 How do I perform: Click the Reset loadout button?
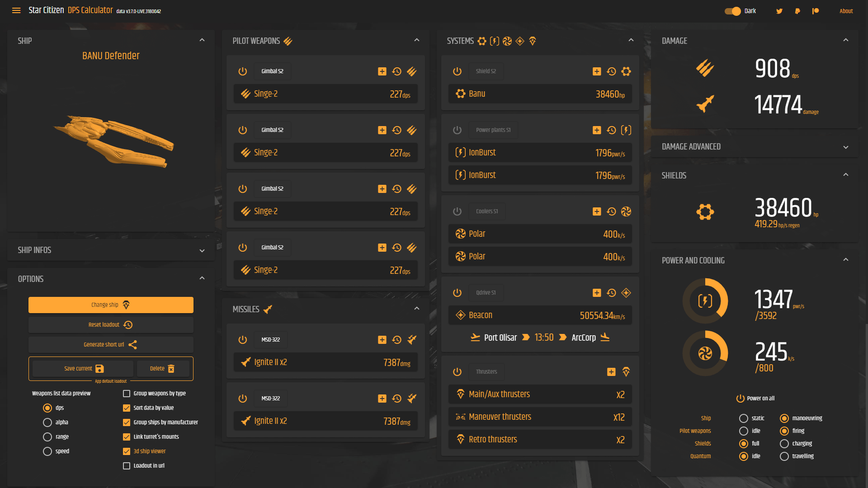111,325
